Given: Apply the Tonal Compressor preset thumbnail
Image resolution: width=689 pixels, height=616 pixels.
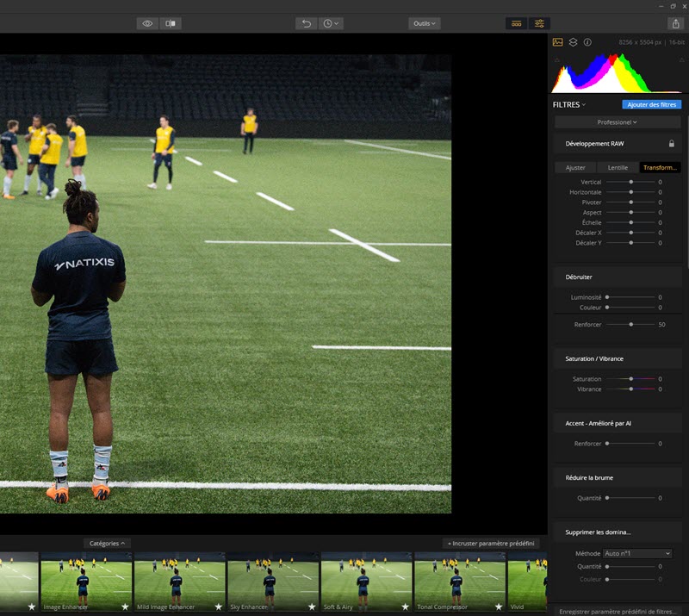Looking at the screenshot, I should click(460, 582).
